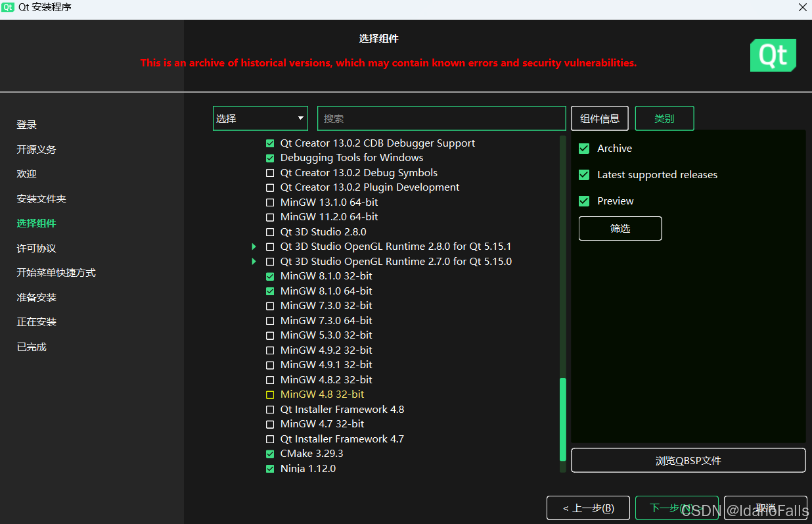Open the 浏览QBSP文件 browse button
This screenshot has width=812, height=524.
pyautogui.click(x=688, y=460)
